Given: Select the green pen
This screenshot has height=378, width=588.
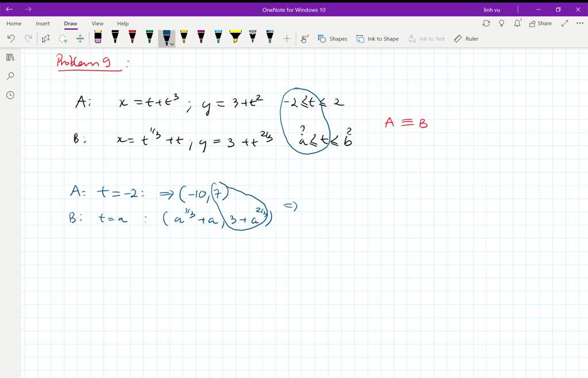Looking at the screenshot, I should [x=150, y=37].
